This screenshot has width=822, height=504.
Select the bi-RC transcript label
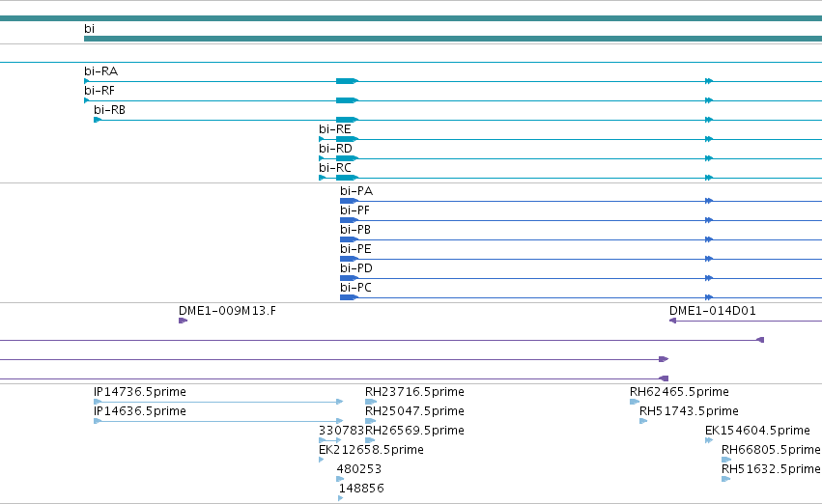[334, 168]
